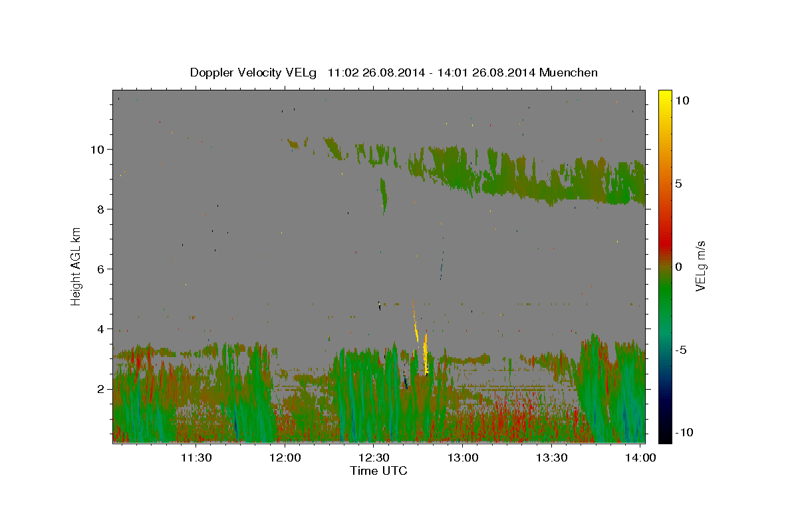Click the colorbar tick label 0

point(678,267)
